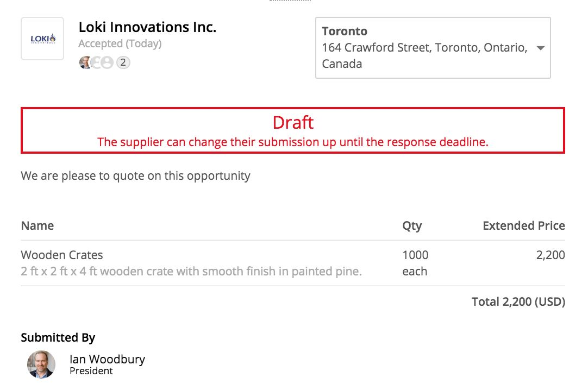Viewport: 588px width, 390px height.
Task: Sort by the Name column header
Action: click(x=37, y=225)
